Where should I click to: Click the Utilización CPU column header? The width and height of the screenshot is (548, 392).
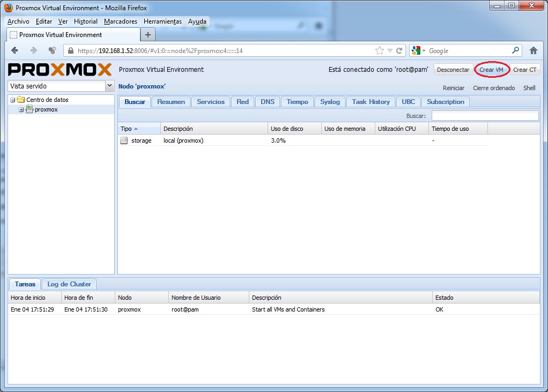coord(402,129)
